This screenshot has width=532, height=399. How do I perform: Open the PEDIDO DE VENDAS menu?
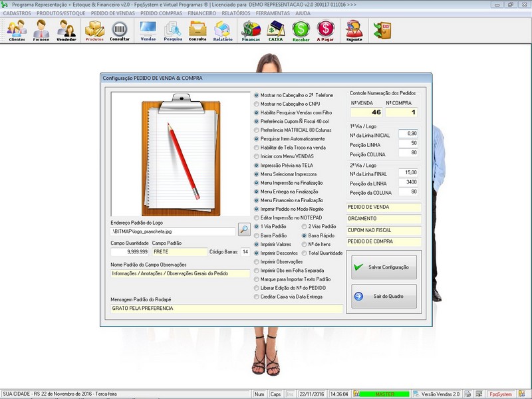click(113, 13)
